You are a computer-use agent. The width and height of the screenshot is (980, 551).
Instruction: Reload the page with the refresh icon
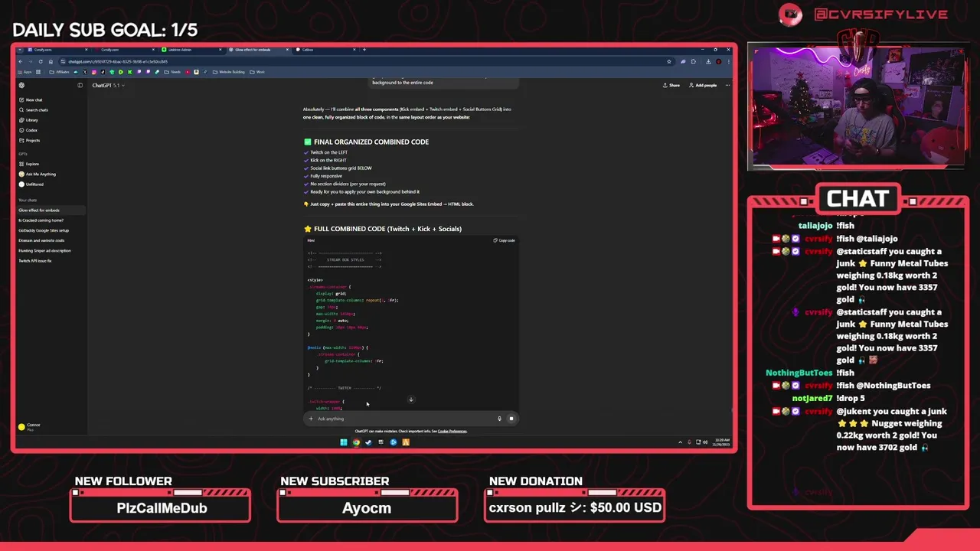(41, 61)
